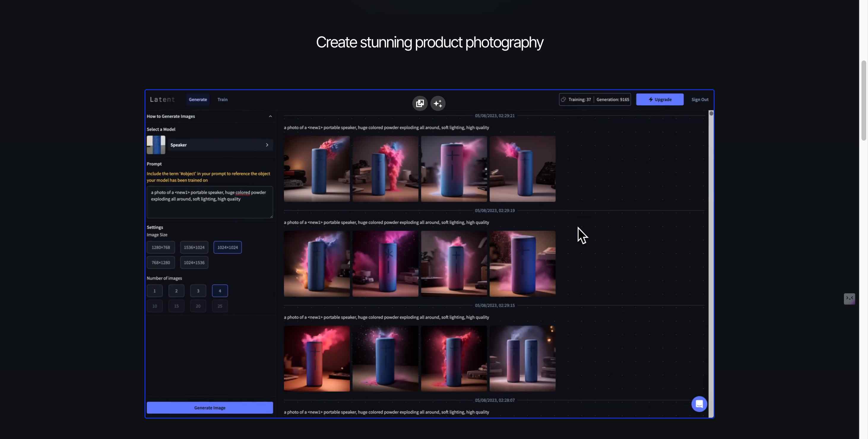Click the 'Number of images' label
Image resolution: width=868 pixels, height=439 pixels.
[x=164, y=278]
